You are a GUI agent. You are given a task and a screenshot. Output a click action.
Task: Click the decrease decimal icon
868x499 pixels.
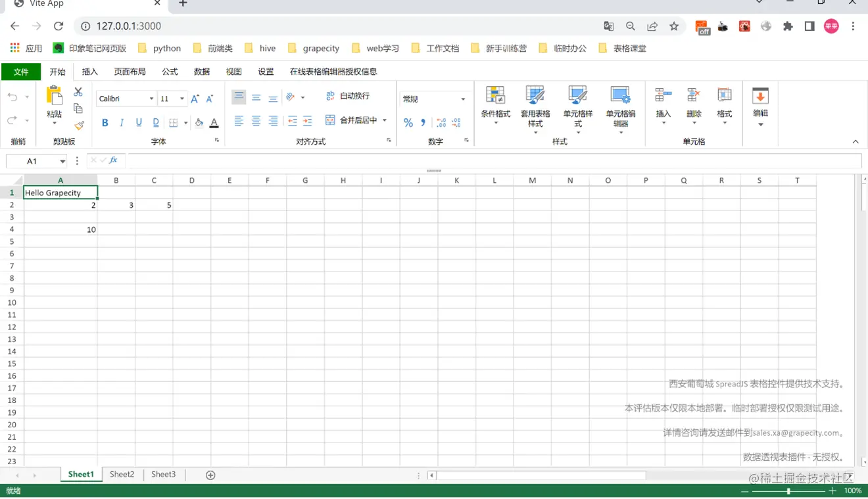point(457,123)
